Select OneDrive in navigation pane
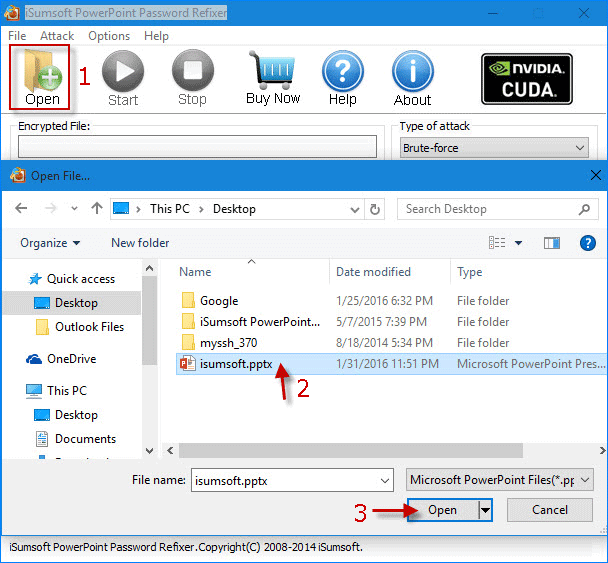Viewport: 608px width, 563px height. pyautogui.click(x=61, y=359)
